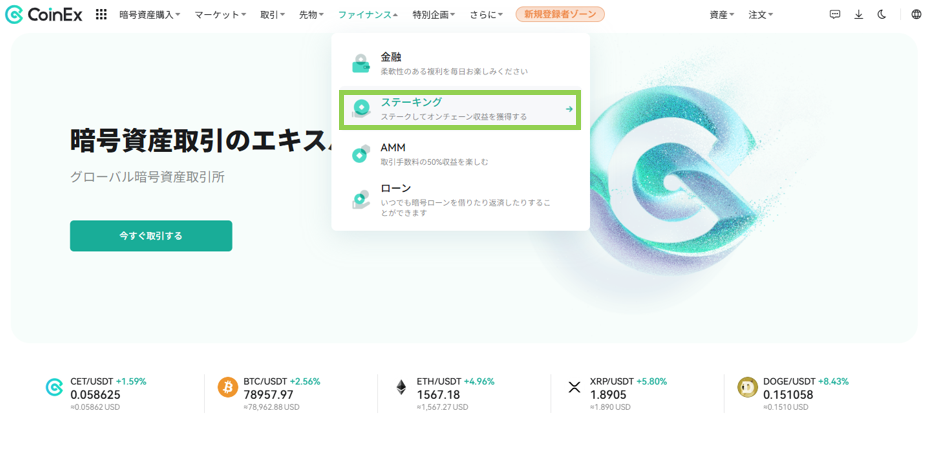Screen dimensions: 930x454
Task: Expand the 取引 dropdown
Action: [x=272, y=15]
